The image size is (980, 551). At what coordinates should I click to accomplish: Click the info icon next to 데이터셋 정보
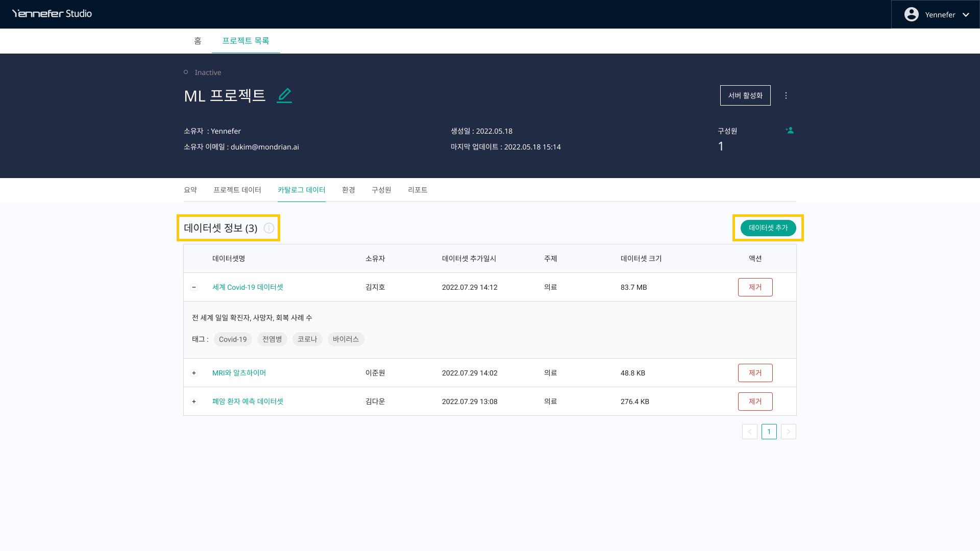(x=269, y=228)
